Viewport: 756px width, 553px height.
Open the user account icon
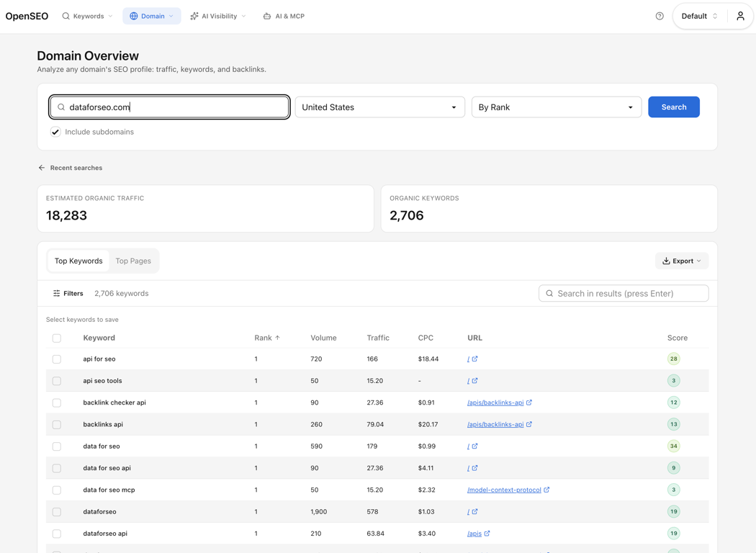pos(740,16)
